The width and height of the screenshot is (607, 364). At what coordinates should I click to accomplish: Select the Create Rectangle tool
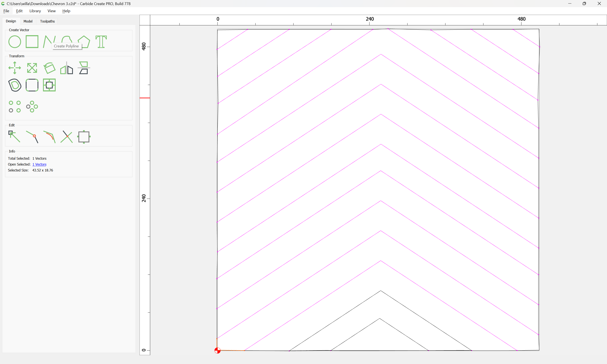[32, 42]
